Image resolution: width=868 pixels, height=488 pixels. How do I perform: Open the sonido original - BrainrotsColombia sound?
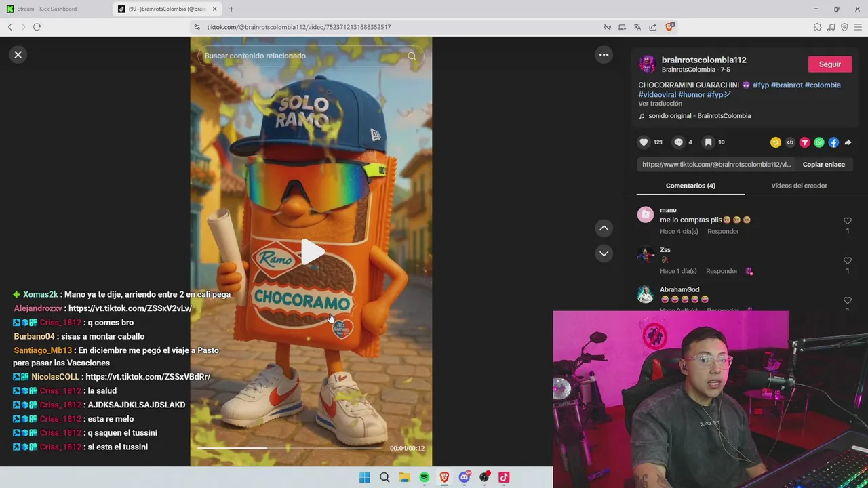[698, 116]
